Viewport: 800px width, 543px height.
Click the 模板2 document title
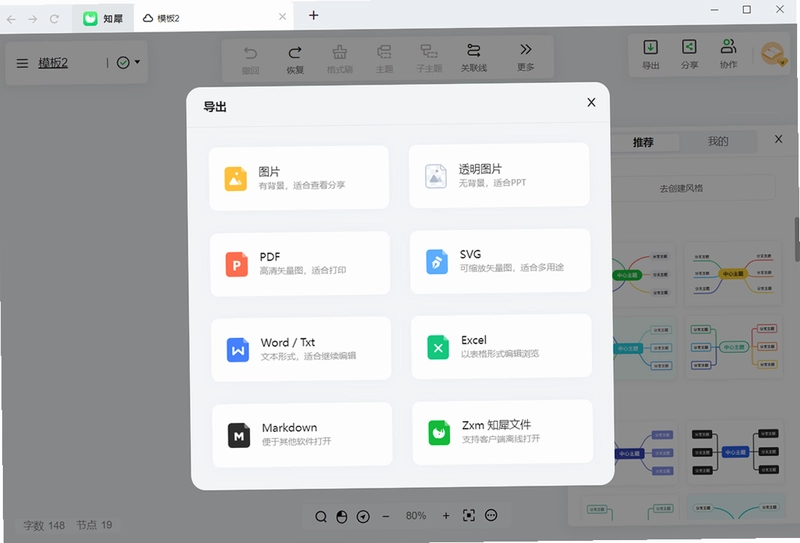tap(53, 63)
